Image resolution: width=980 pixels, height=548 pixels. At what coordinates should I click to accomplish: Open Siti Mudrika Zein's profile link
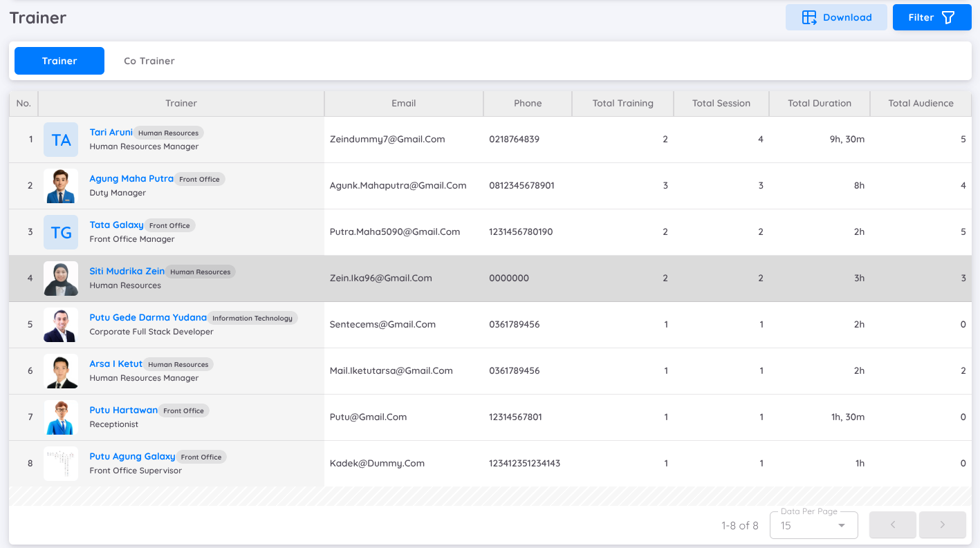pyautogui.click(x=127, y=270)
